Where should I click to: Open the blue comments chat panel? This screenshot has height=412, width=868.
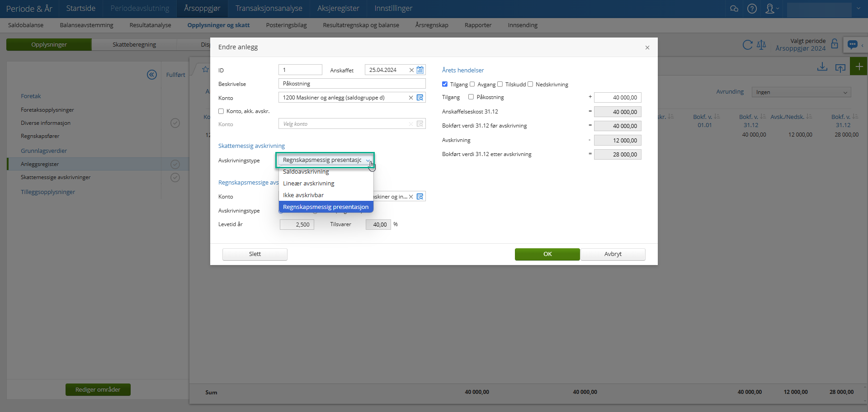[853, 44]
